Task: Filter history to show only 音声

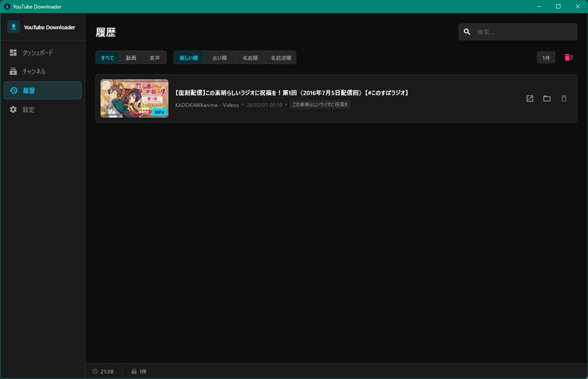Action: click(x=154, y=57)
